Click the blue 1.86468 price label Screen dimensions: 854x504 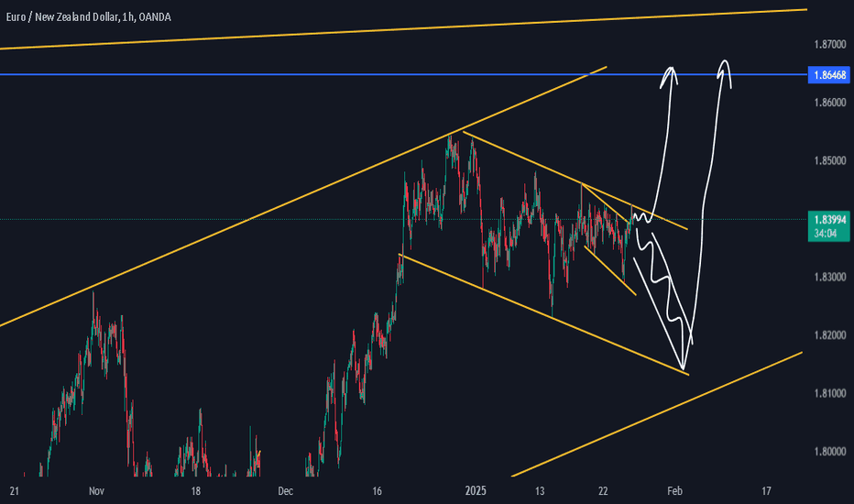pos(829,74)
